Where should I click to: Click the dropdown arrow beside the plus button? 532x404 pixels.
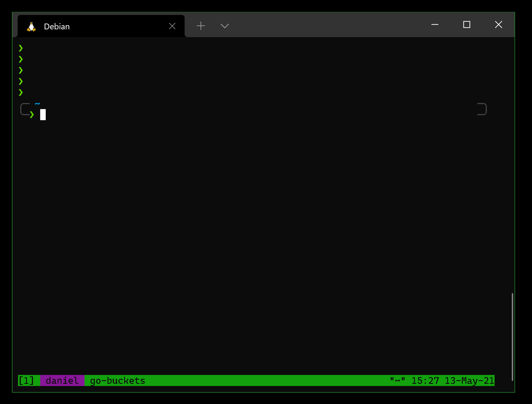pos(224,26)
